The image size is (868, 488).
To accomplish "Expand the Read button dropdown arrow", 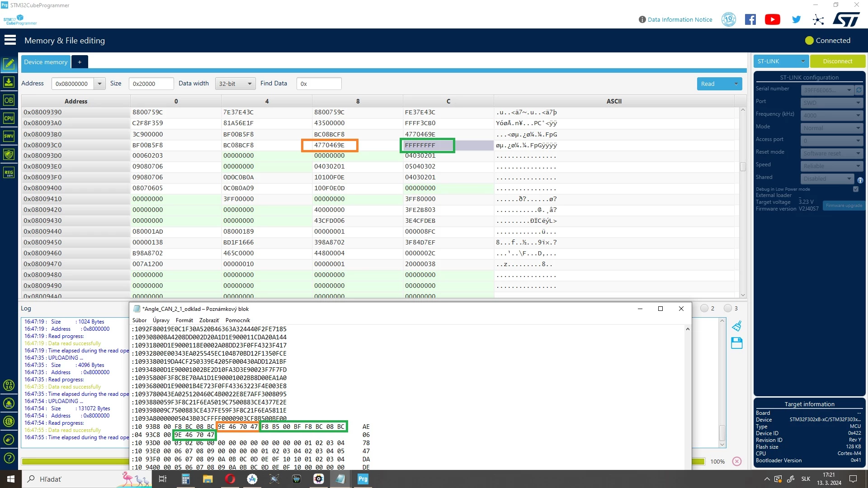I will 736,84.
